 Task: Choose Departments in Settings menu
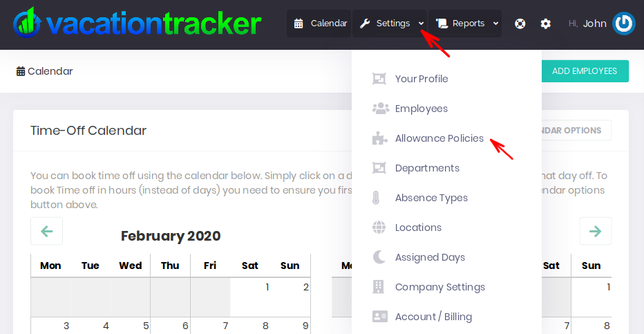426,168
